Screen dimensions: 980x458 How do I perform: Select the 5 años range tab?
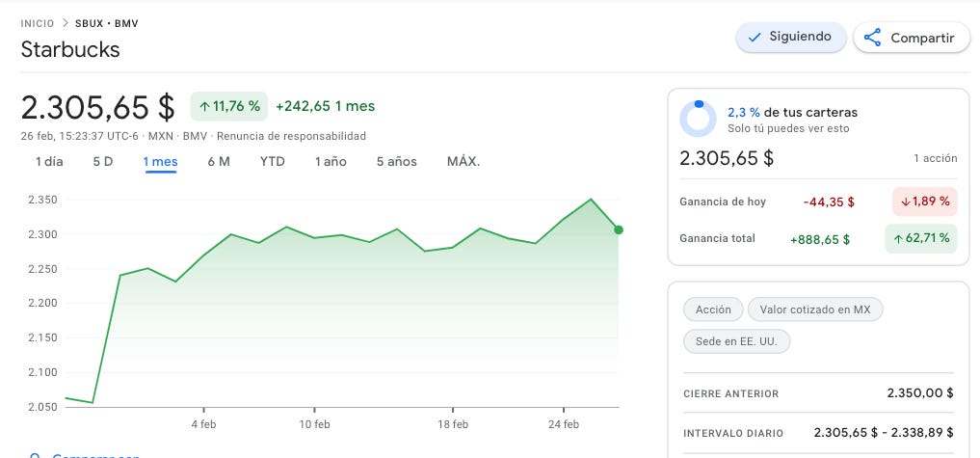(x=396, y=161)
